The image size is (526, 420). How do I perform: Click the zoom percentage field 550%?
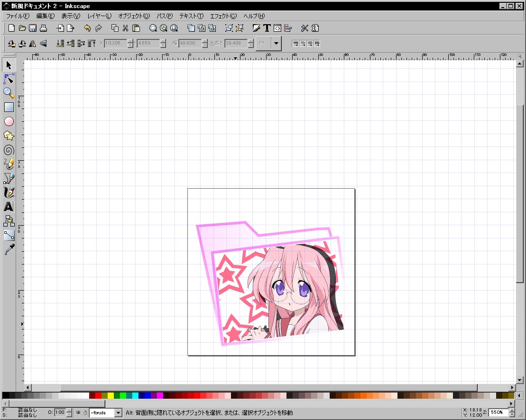pyautogui.click(x=498, y=412)
